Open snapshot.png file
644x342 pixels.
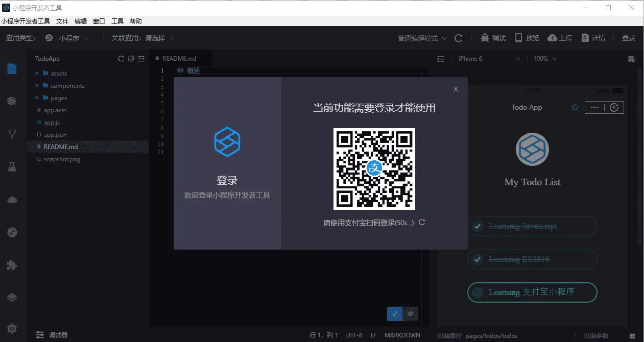coord(87,159)
